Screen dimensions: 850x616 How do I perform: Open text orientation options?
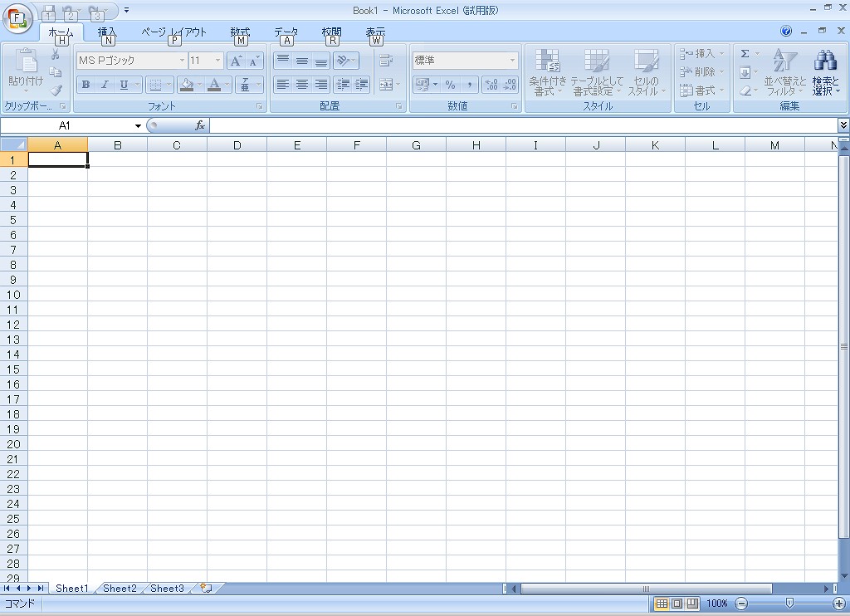pyautogui.click(x=346, y=61)
